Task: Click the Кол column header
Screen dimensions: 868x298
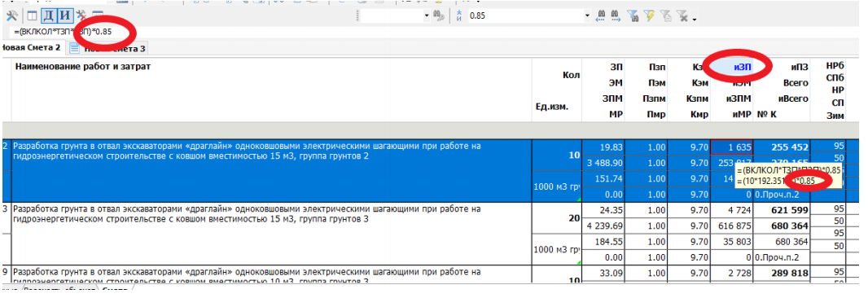Action: pos(571,75)
